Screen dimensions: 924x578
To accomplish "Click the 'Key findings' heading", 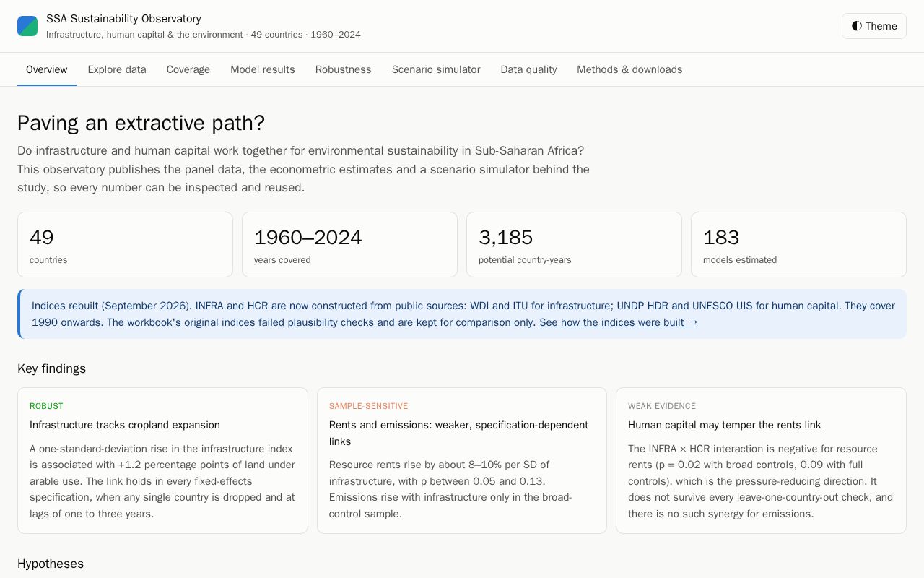I will click(x=51, y=368).
